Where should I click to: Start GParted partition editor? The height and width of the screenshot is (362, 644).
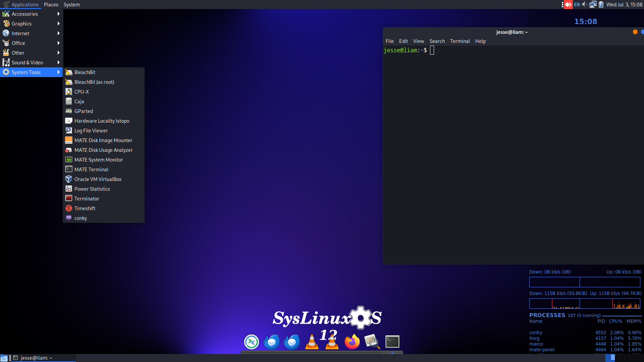[104, 111]
